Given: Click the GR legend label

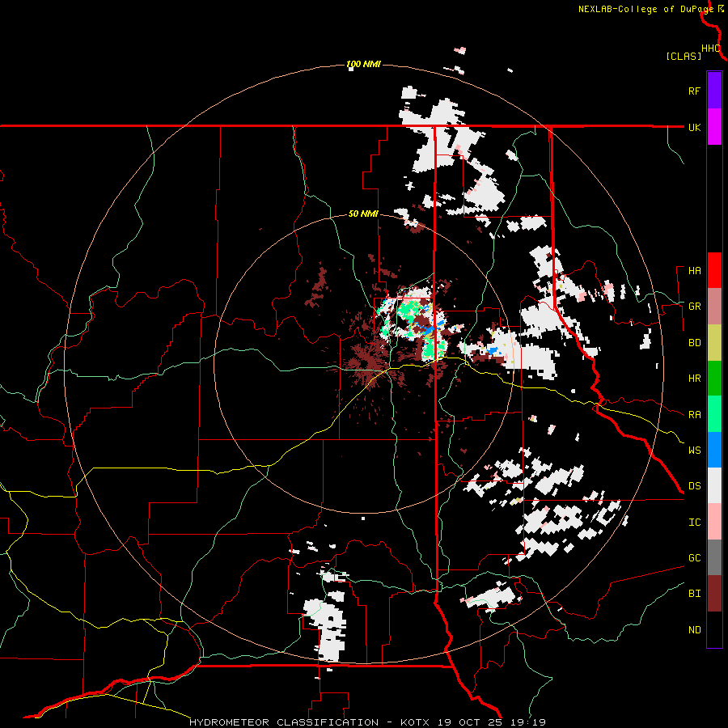Looking at the screenshot, I should pos(694,307).
